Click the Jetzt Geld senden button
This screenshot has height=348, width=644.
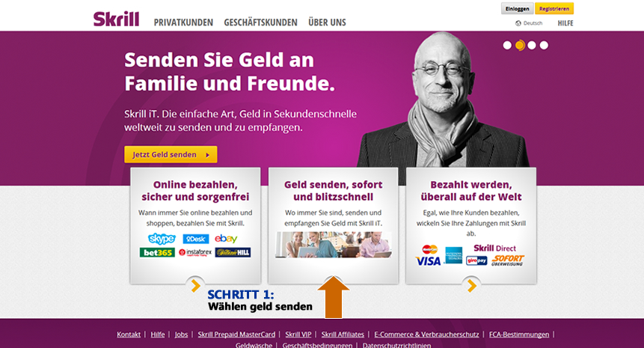tap(171, 154)
